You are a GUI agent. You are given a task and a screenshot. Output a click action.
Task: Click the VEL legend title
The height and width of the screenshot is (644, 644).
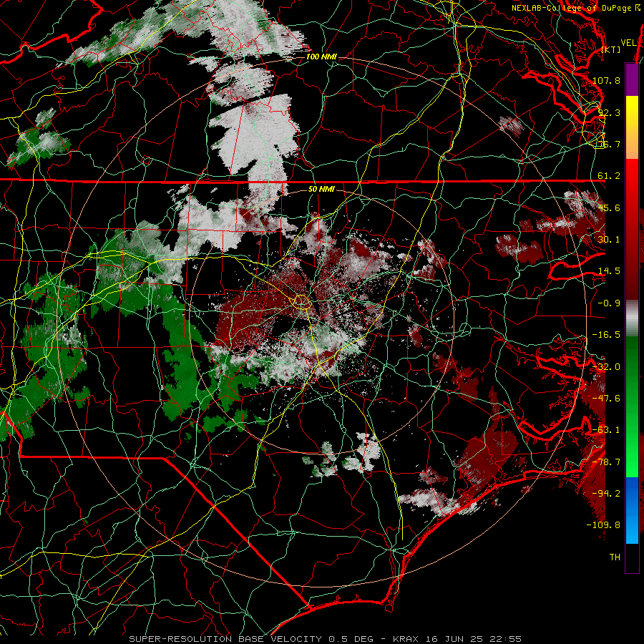[628, 43]
